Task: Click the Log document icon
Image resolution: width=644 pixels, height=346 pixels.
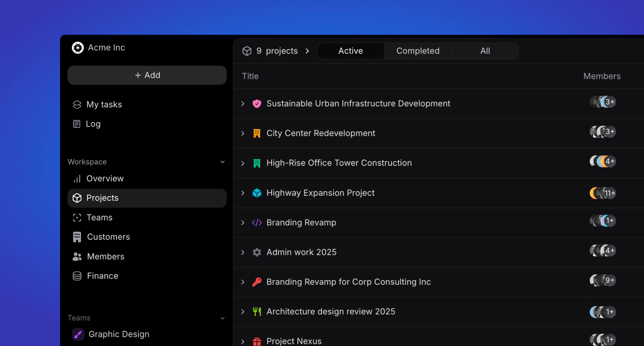Action: click(76, 124)
